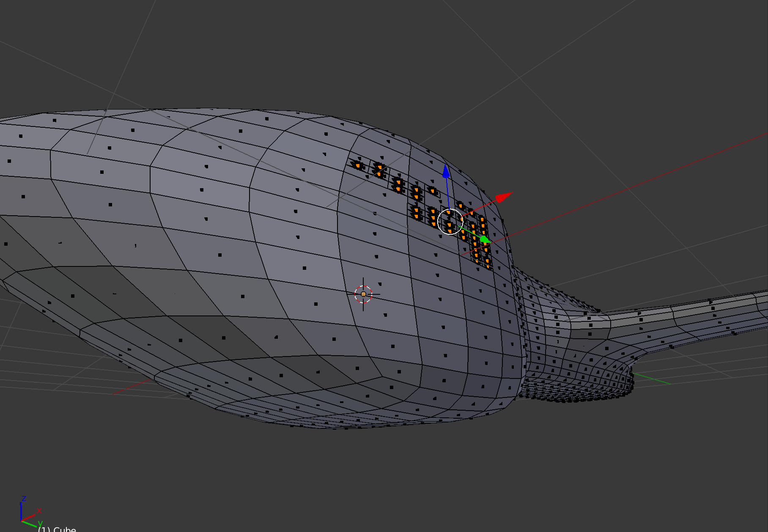The width and height of the screenshot is (768, 532).
Task: Select the leftmost orange-highlighted face on the mesh
Action: tap(358, 165)
